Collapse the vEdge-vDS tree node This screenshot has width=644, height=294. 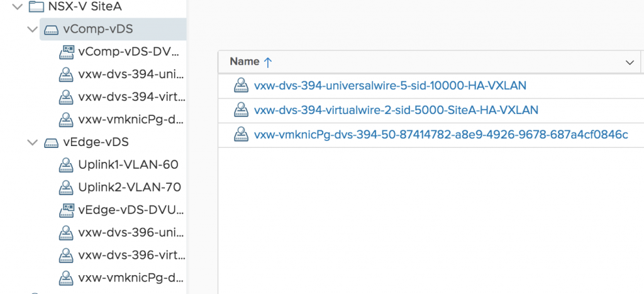(33, 142)
